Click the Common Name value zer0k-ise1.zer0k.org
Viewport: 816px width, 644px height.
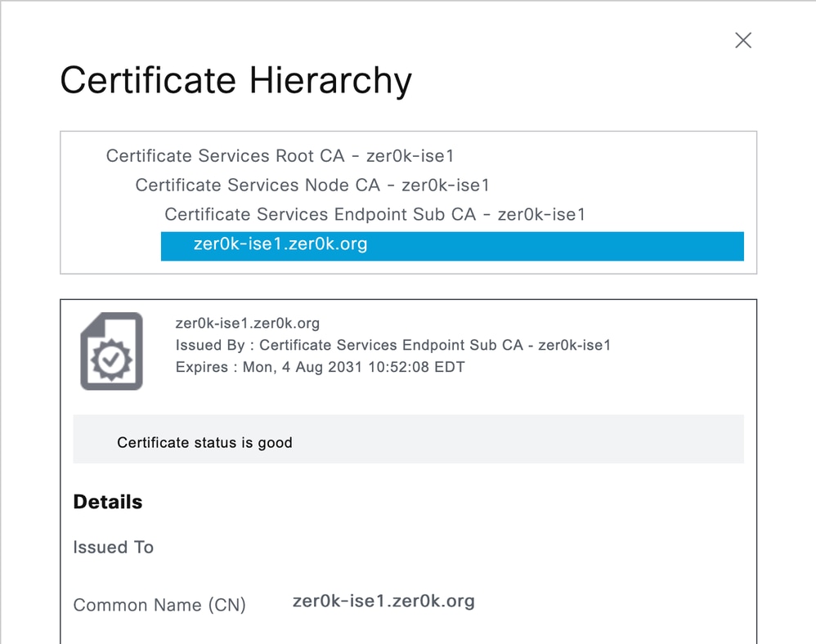383,601
